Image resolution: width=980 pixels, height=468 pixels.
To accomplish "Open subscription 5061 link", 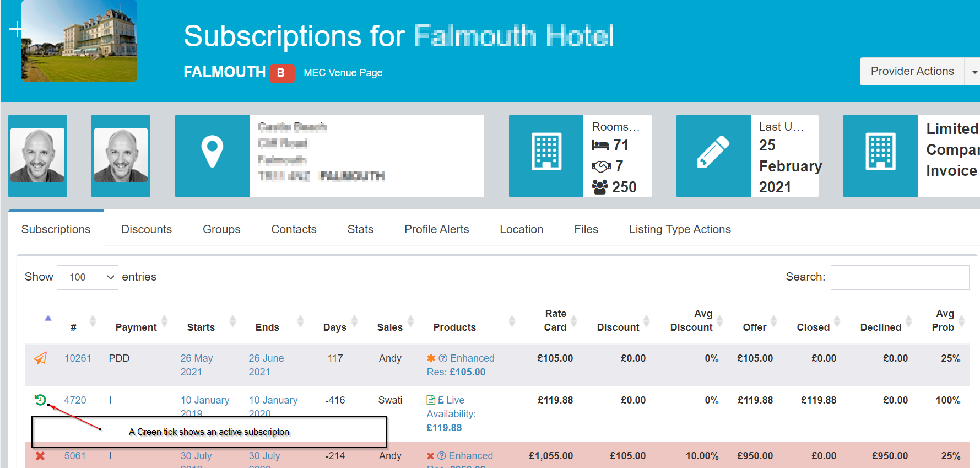I will 75,456.
